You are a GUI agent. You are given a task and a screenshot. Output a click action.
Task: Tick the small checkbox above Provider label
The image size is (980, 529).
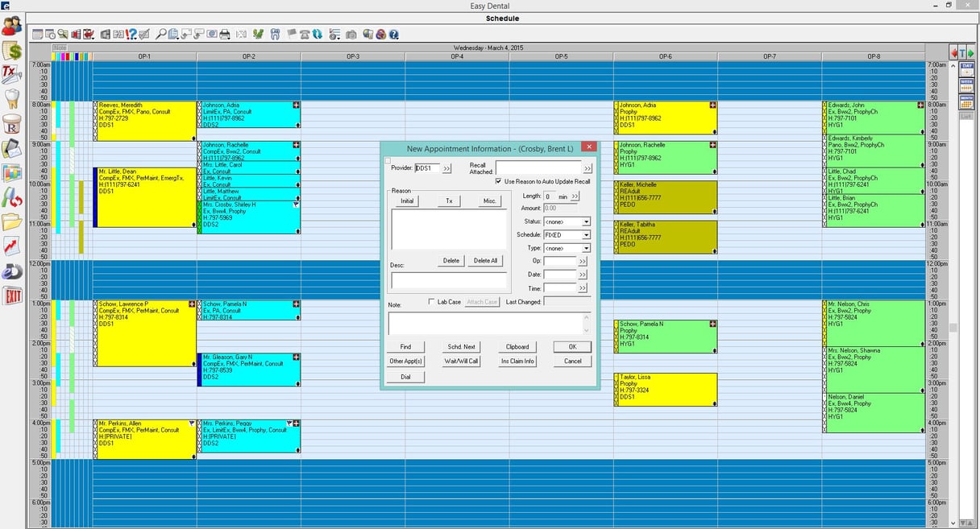[x=388, y=161]
